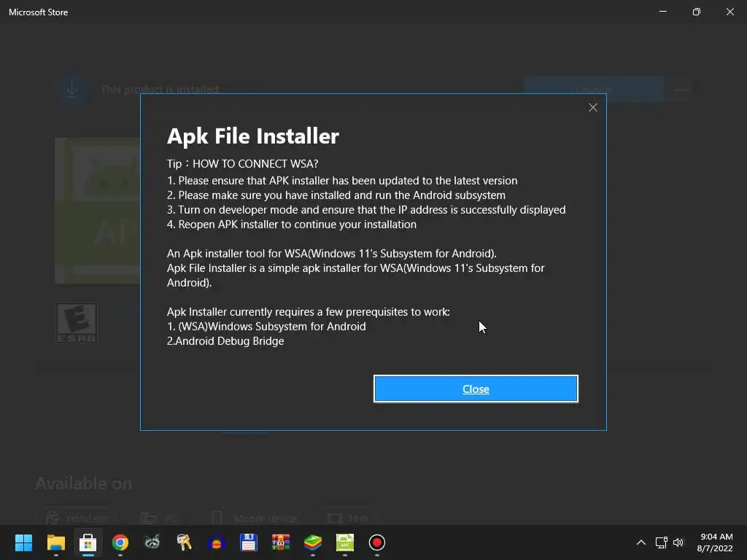The width and height of the screenshot is (747, 560).
Task: Open network settings from the system tray
Action: pyautogui.click(x=661, y=542)
